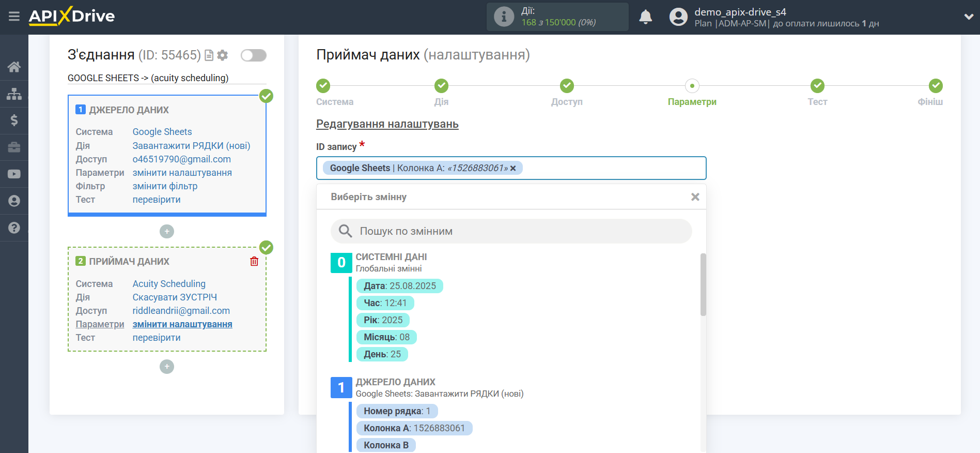Click the notifications bell icon
The image size is (980, 453).
[x=645, y=17]
